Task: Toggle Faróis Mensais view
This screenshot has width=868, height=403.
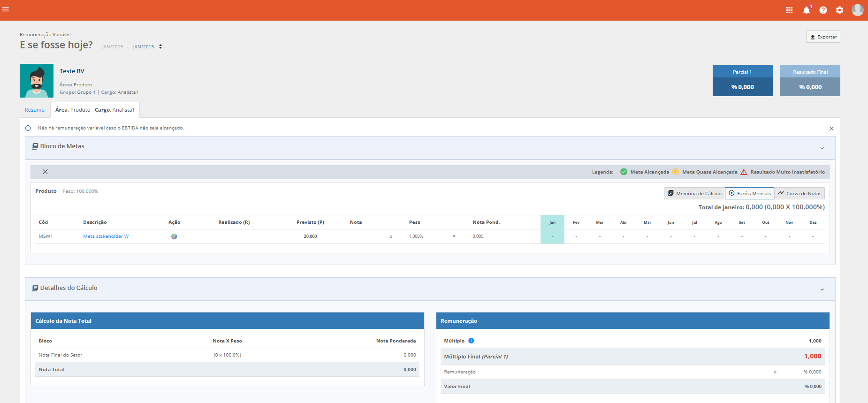Action: 749,193
